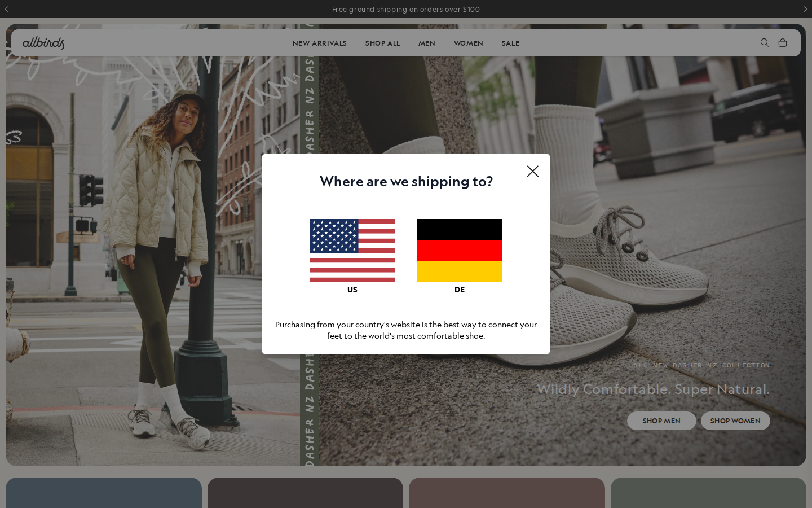
Task: Click the Shop Men button
Action: click(x=661, y=421)
